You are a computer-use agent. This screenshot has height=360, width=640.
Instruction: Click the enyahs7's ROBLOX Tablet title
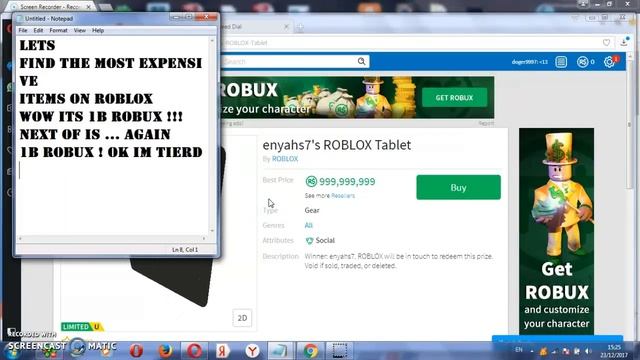[337, 145]
